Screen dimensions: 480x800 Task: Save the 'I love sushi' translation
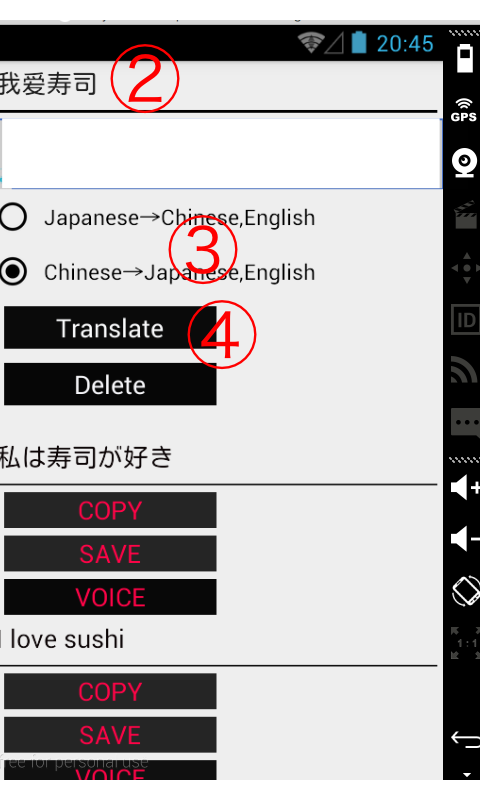point(110,735)
